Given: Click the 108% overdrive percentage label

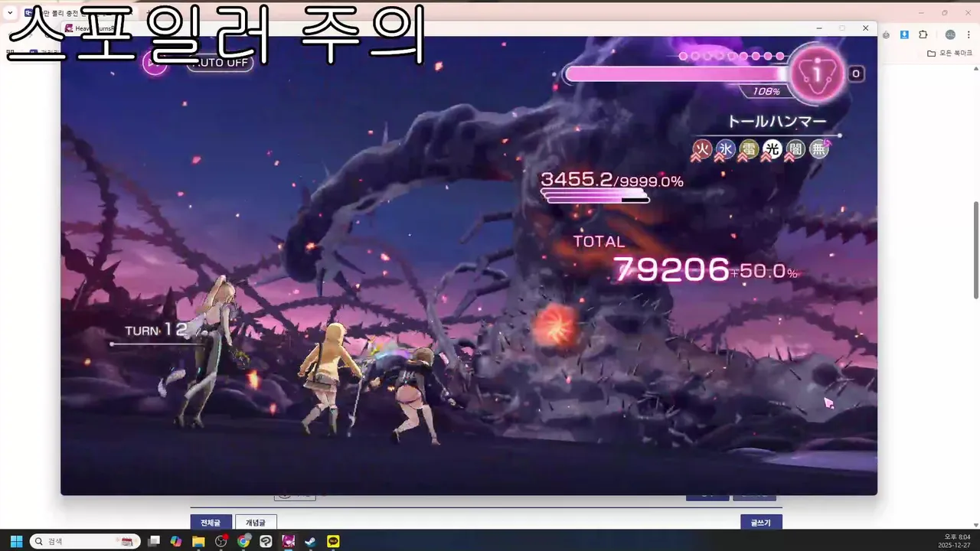Looking at the screenshot, I should click(x=766, y=92).
